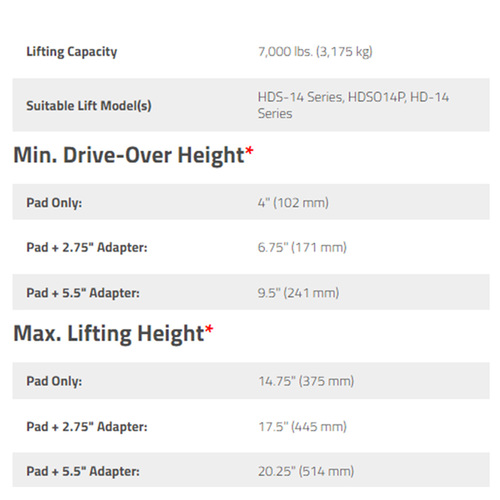Click Pad + 2.75" Adapter under Max. Lifting Height
Viewport: 500px width, 500px height.
87,427
